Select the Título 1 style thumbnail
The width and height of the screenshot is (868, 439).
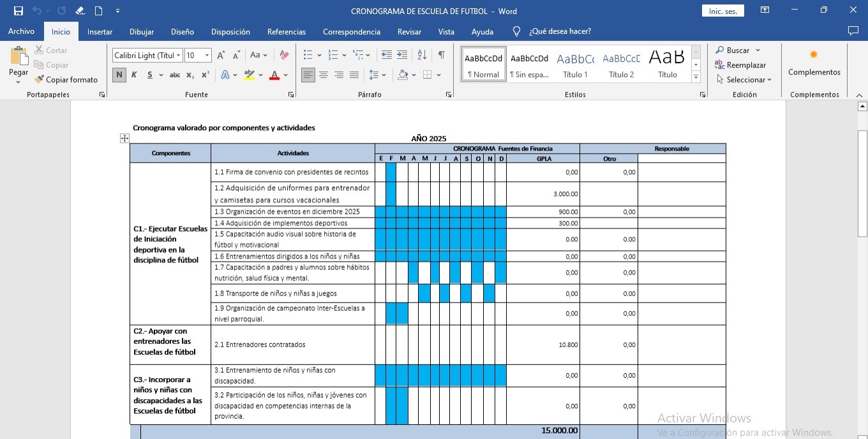[575, 64]
